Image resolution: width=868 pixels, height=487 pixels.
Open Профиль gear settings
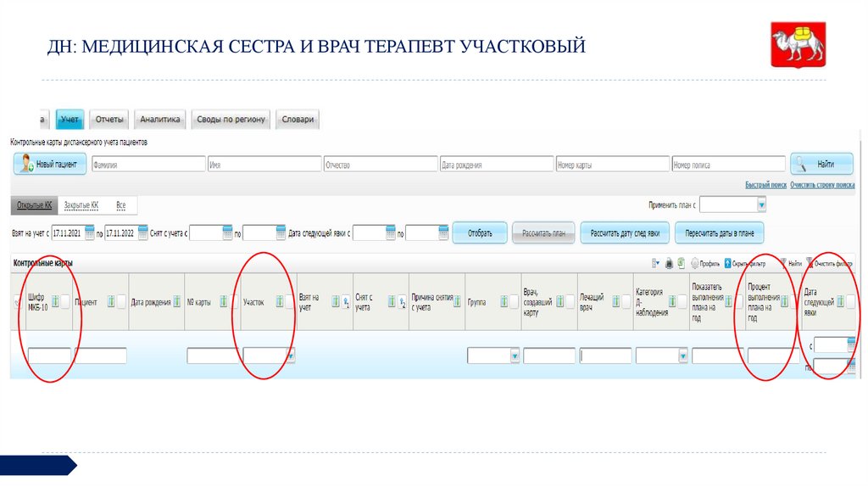click(x=695, y=264)
